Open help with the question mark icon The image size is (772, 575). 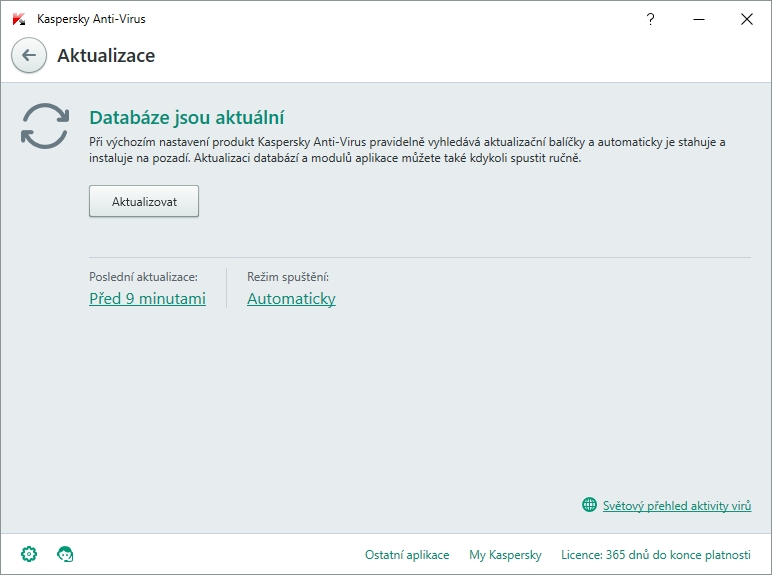click(650, 19)
